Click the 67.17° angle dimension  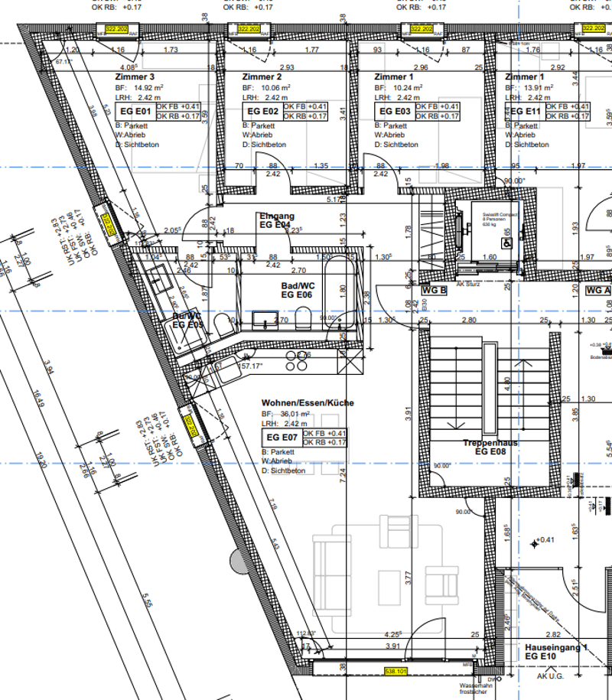(63, 62)
